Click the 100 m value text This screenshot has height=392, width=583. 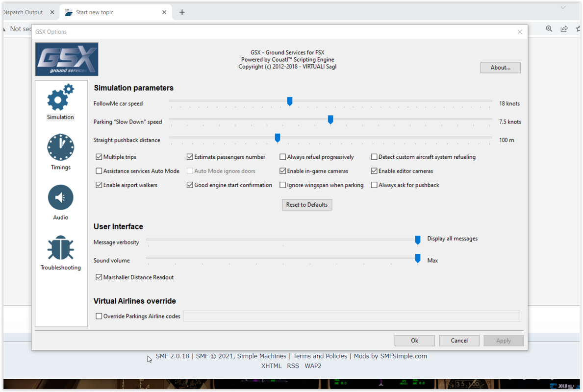pyautogui.click(x=507, y=140)
